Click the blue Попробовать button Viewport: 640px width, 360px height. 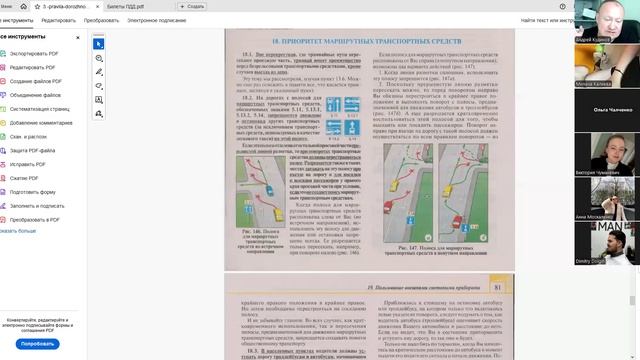(38, 344)
